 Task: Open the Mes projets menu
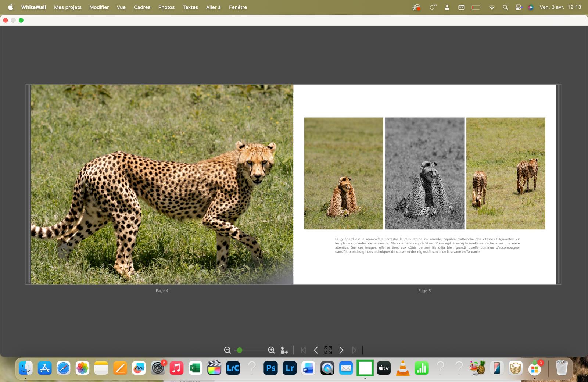point(68,7)
